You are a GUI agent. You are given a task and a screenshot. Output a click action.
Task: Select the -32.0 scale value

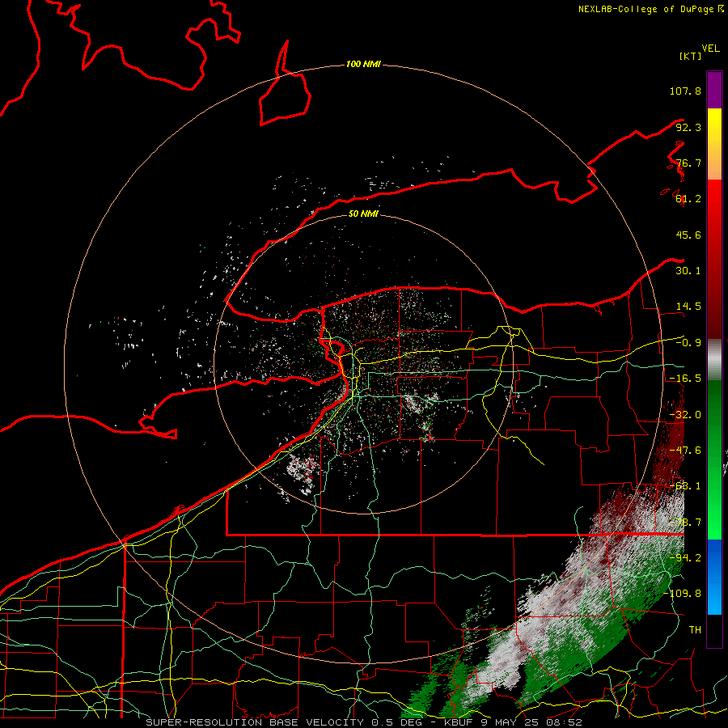pos(685,415)
